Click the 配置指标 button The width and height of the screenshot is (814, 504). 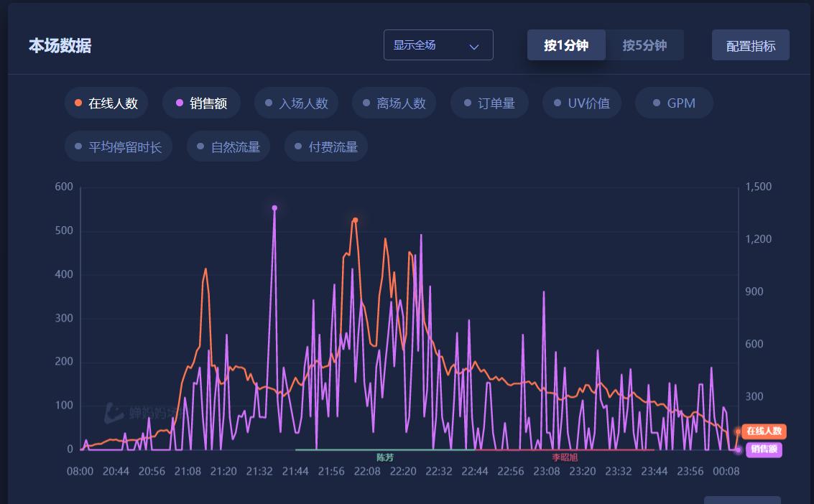pos(750,45)
